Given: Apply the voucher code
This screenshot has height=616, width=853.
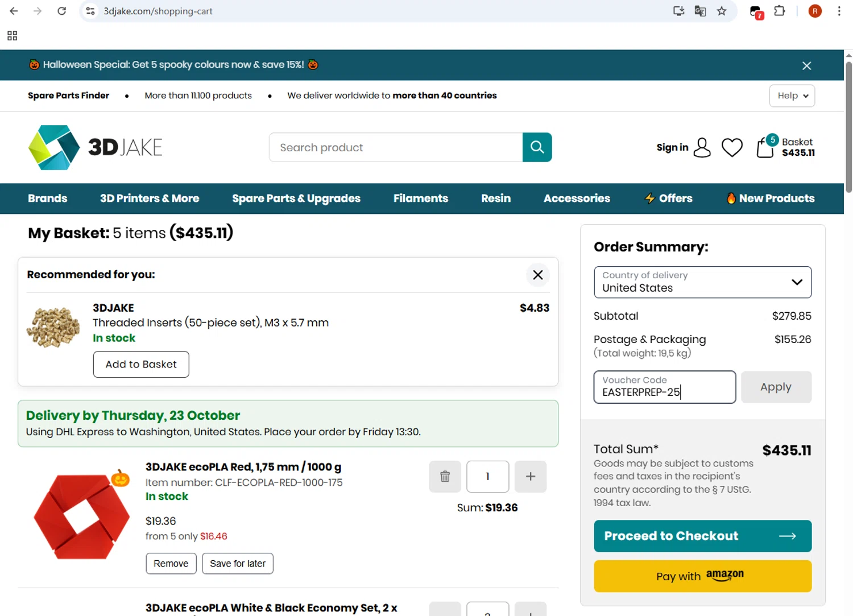Looking at the screenshot, I should coord(776,387).
